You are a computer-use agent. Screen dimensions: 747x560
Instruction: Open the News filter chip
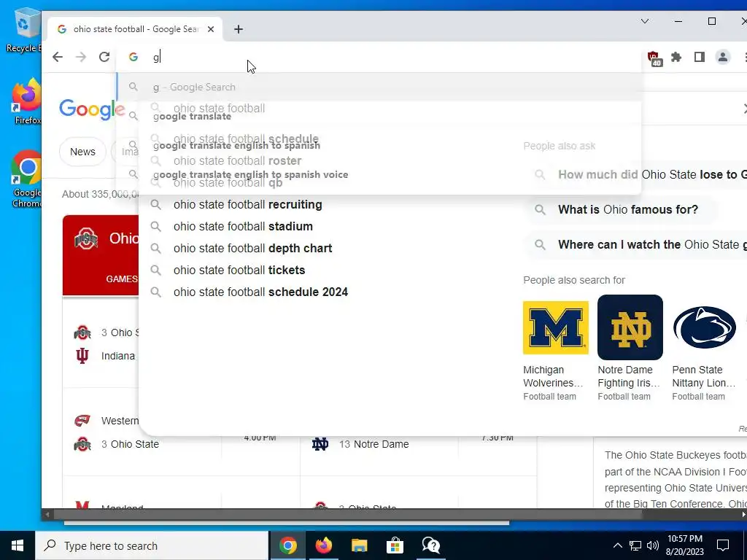pyautogui.click(x=82, y=152)
